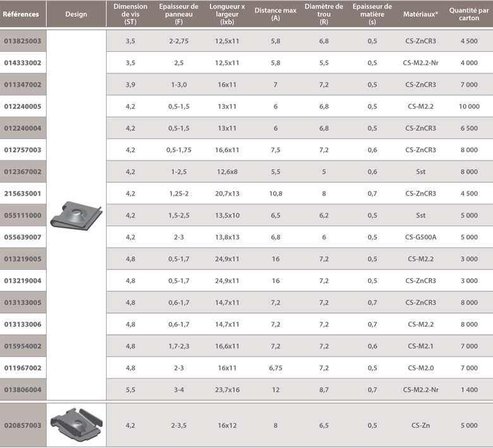This screenshot has width=493, height=448.
Task: Click the metal clip nut product image
Action: [75, 215]
